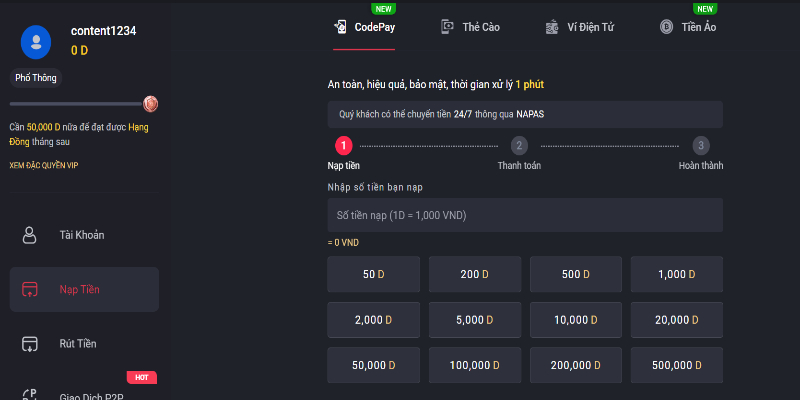Click step 2 Thanh toán indicator
Screen dimensions: 800x400
519,146
